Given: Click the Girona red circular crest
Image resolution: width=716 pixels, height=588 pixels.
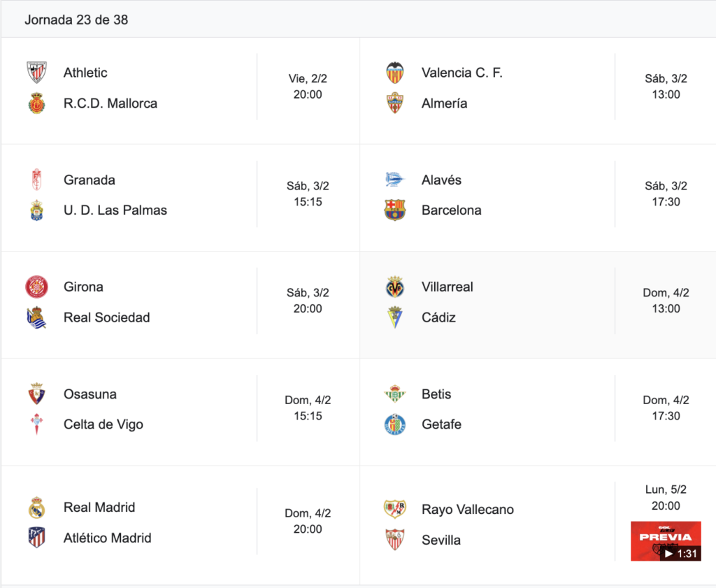Looking at the screenshot, I should point(36,287).
